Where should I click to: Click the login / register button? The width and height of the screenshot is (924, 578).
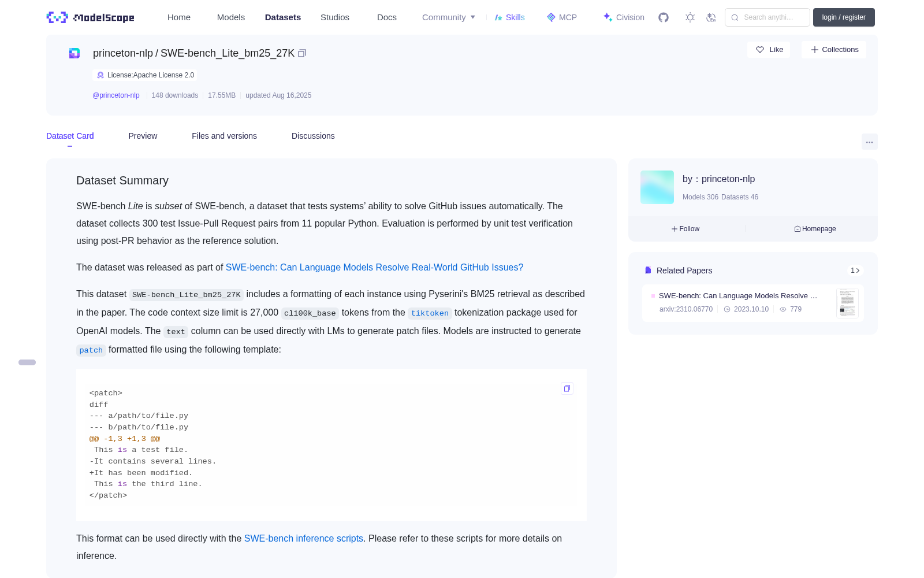844,17
